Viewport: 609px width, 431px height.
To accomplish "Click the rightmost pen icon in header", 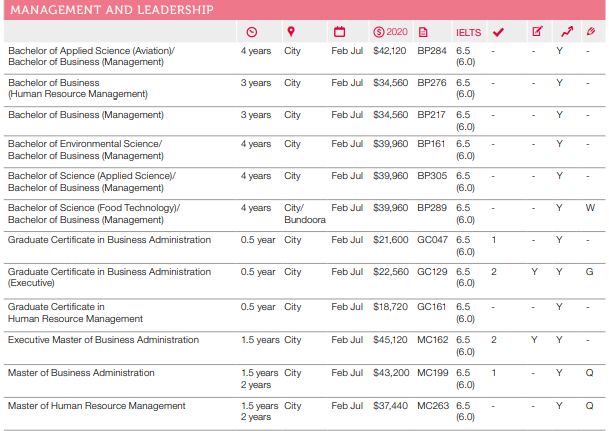I will click(590, 31).
